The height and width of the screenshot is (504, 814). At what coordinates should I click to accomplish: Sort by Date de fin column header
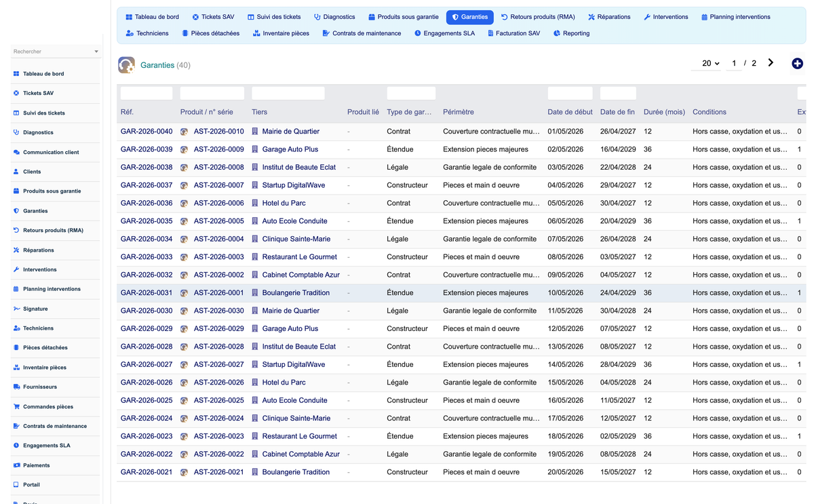click(x=617, y=112)
